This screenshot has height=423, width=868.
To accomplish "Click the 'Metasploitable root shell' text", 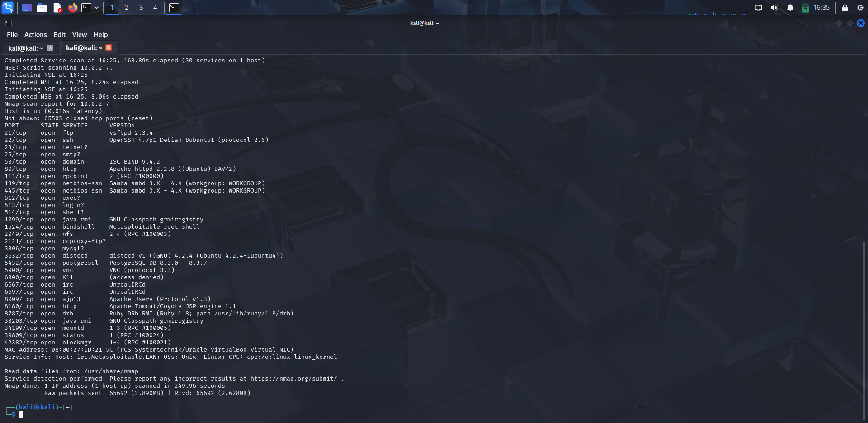I will pos(155,227).
